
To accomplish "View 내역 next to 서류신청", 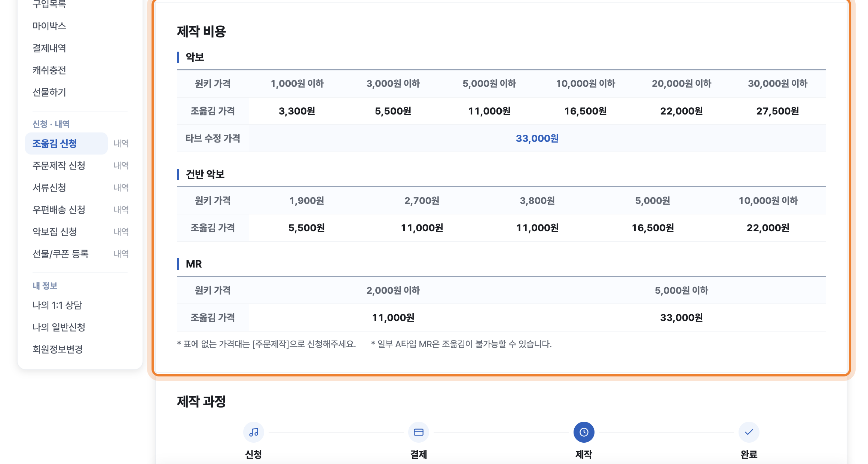I will click(x=121, y=187).
